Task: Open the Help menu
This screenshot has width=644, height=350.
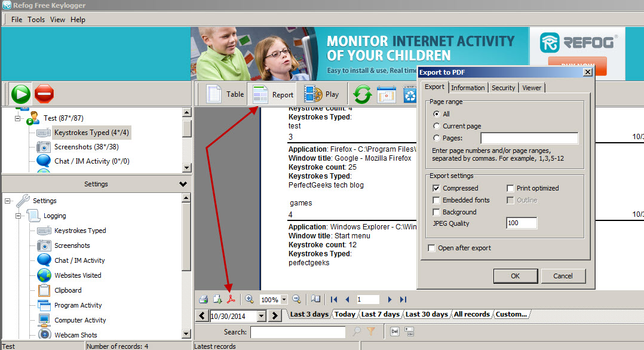Action: pos(78,20)
